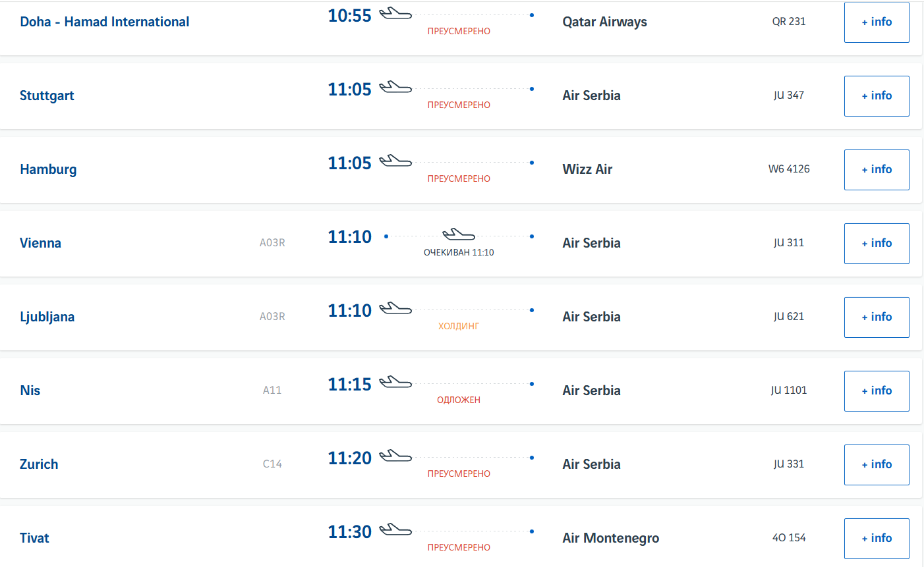Click the airplane icon on the Ljubljana row
924x567 pixels.
pos(395,308)
